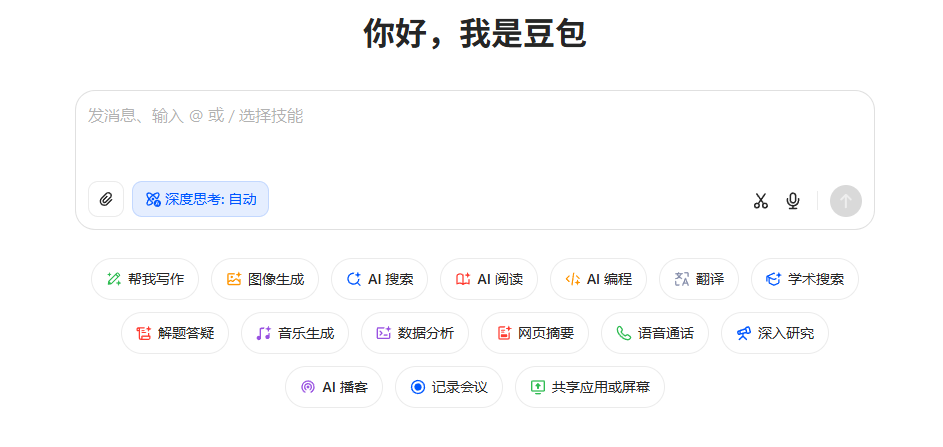Click the paperclip attach file icon
The image size is (943, 447).
click(x=106, y=199)
